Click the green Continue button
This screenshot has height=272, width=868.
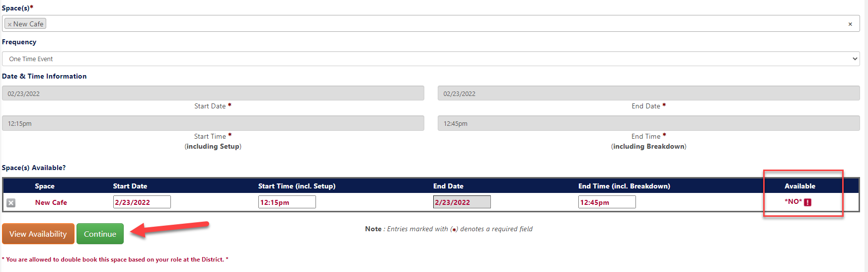point(100,234)
